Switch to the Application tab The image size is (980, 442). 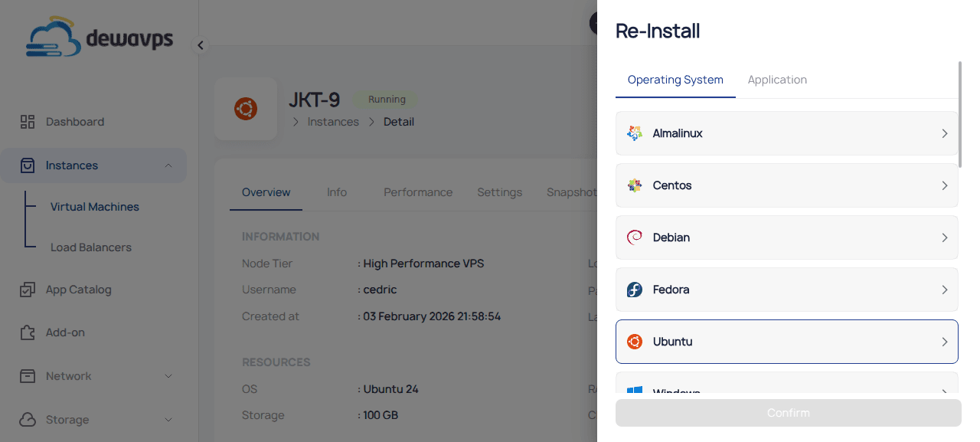(777, 80)
